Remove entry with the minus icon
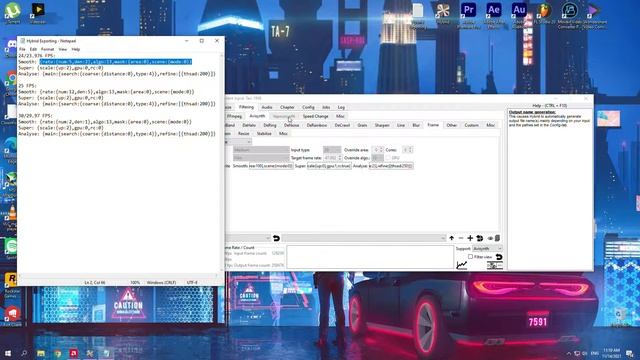The image size is (640, 360). 461,238
